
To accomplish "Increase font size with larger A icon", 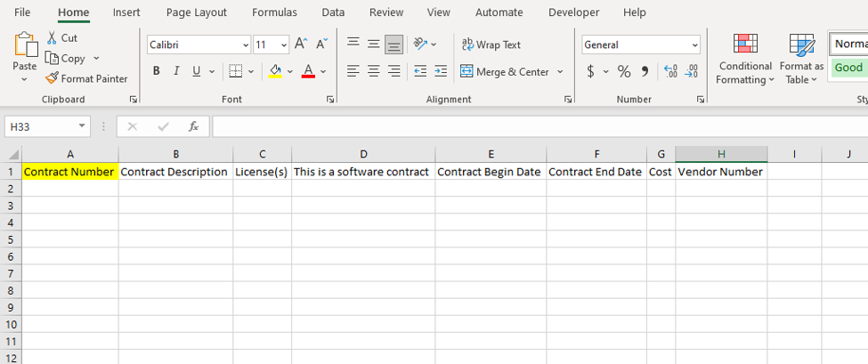I will (x=301, y=44).
